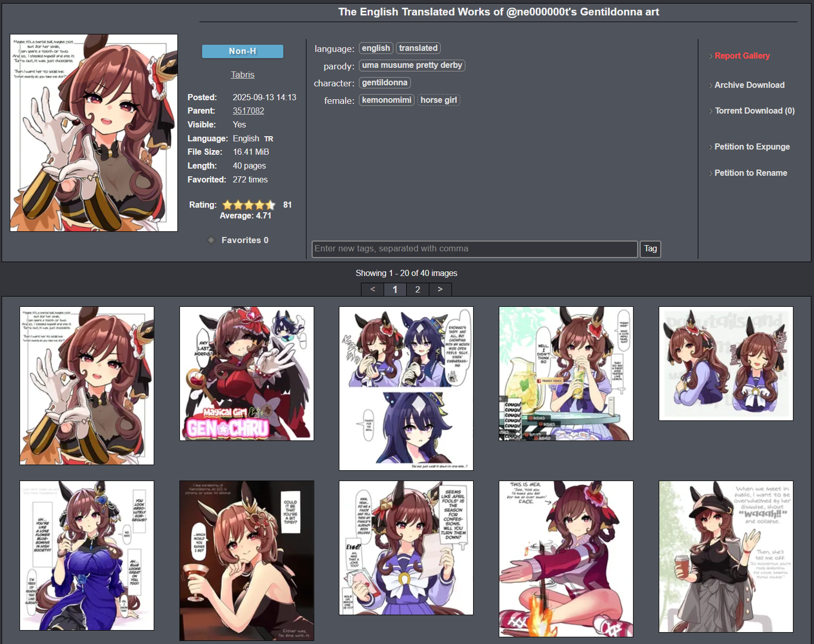The width and height of the screenshot is (814, 644).
Task: Open the Magical Girl Gen Chiru thumbnail
Action: click(x=247, y=374)
